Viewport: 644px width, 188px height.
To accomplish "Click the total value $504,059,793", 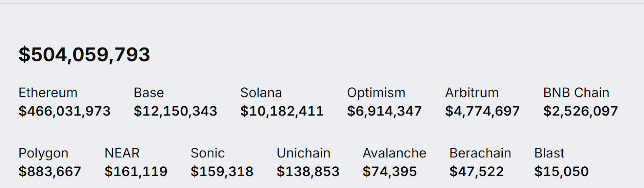I will (x=84, y=55).
